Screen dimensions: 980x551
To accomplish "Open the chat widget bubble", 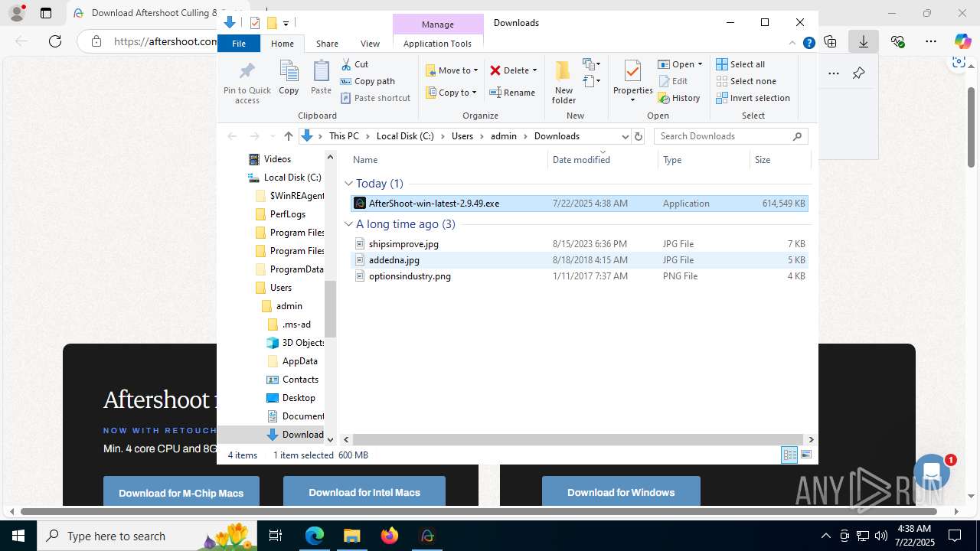I will 932,472.
